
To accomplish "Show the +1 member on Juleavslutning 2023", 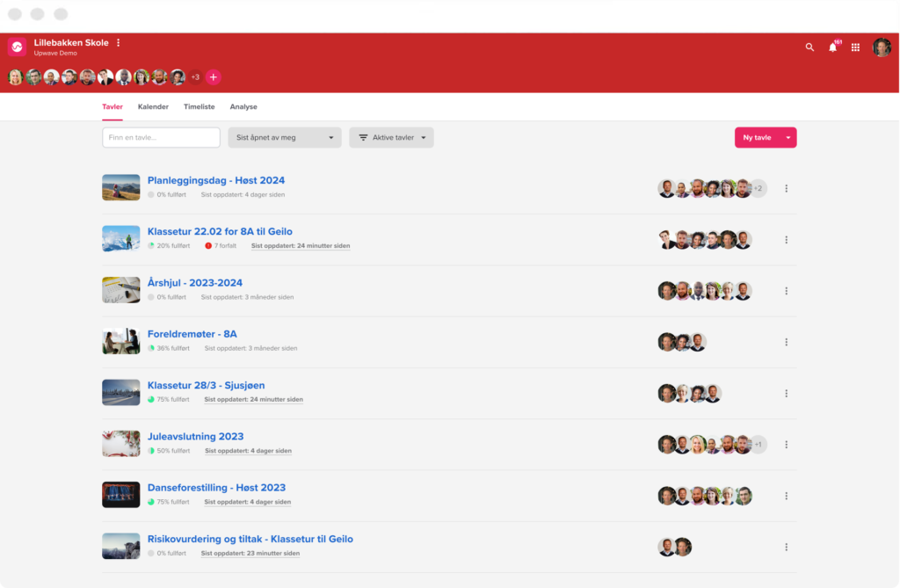I will point(758,445).
